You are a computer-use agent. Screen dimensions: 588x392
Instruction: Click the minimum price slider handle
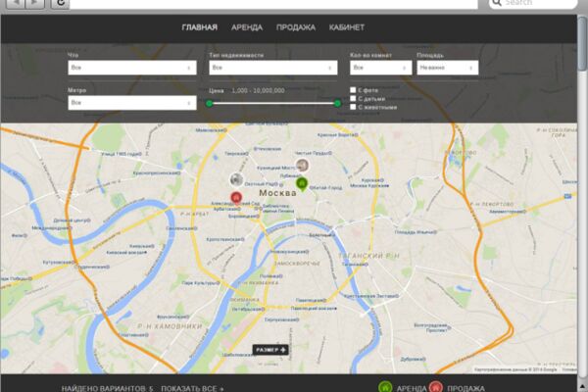210,104
